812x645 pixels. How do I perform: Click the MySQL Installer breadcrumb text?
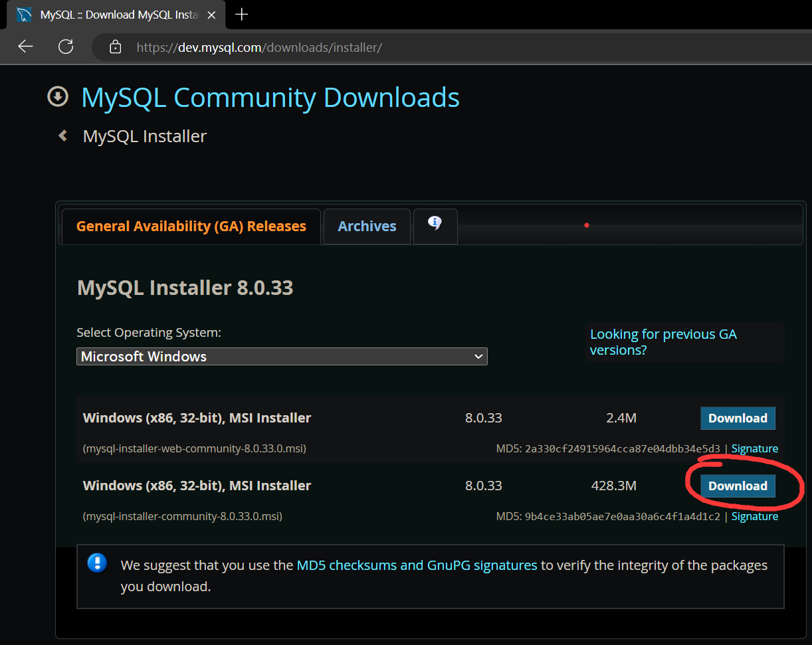(x=145, y=136)
